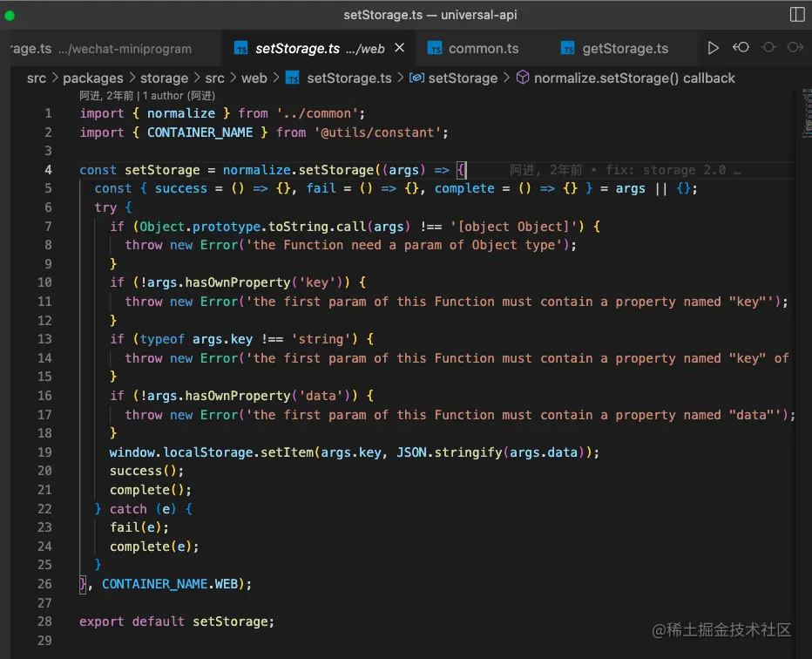Click the inline blame 'fix: storage 2.0' annotation

(667, 170)
